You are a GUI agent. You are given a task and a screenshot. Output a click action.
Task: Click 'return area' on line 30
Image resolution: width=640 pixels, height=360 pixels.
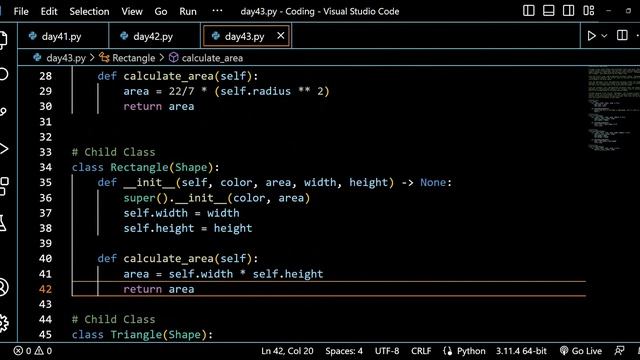coord(159,107)
